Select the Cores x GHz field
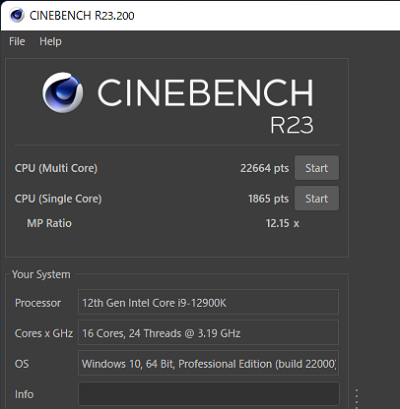 (208, 332)
